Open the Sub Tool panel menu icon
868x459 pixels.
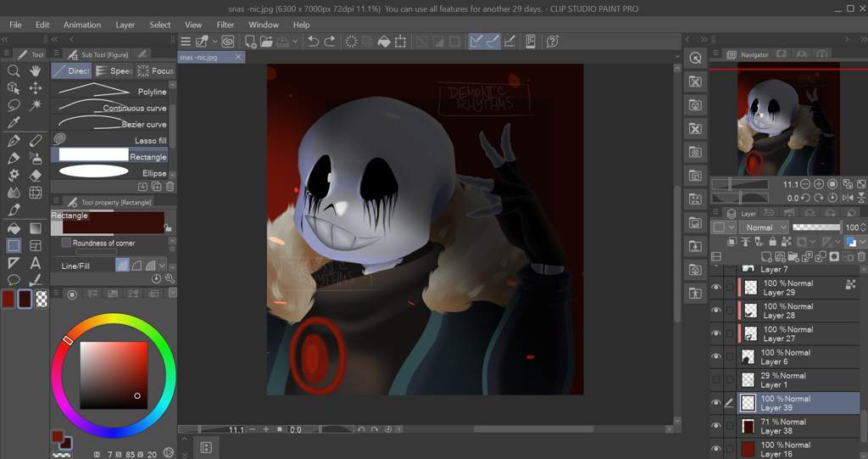[x=57, y=53]
